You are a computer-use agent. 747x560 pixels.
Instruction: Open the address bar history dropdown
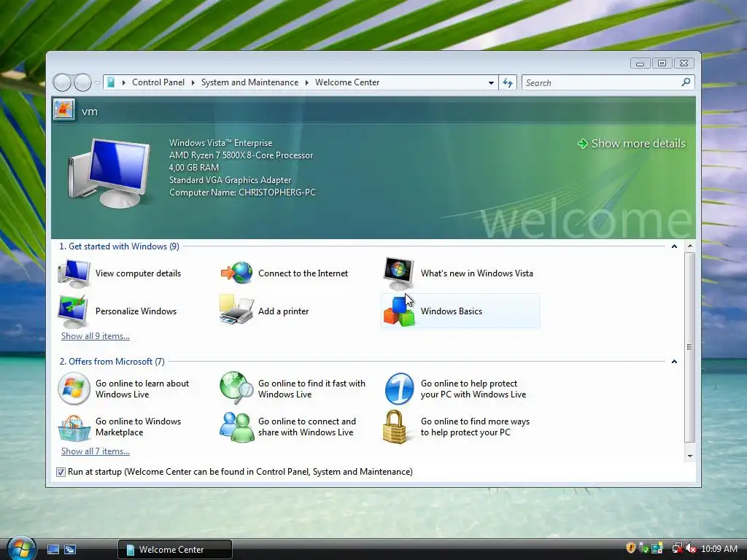491,83
